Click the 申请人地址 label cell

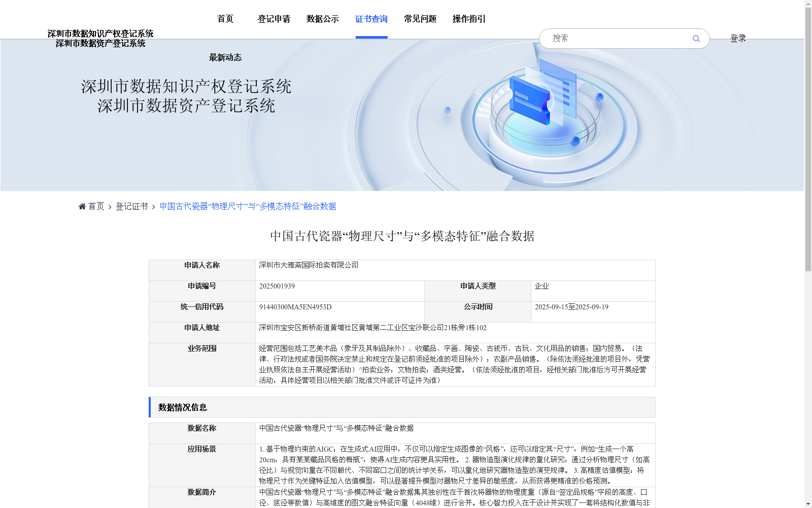[202, 333]
